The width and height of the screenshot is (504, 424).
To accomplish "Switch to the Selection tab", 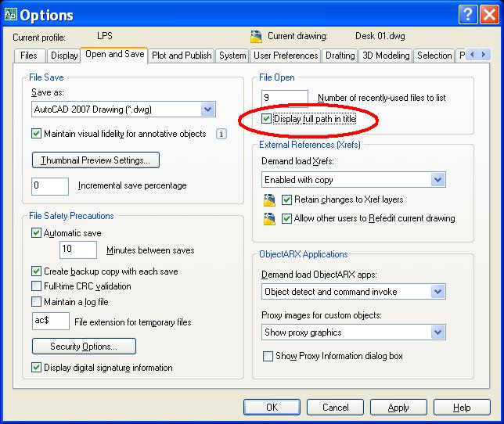I will 434,56.
